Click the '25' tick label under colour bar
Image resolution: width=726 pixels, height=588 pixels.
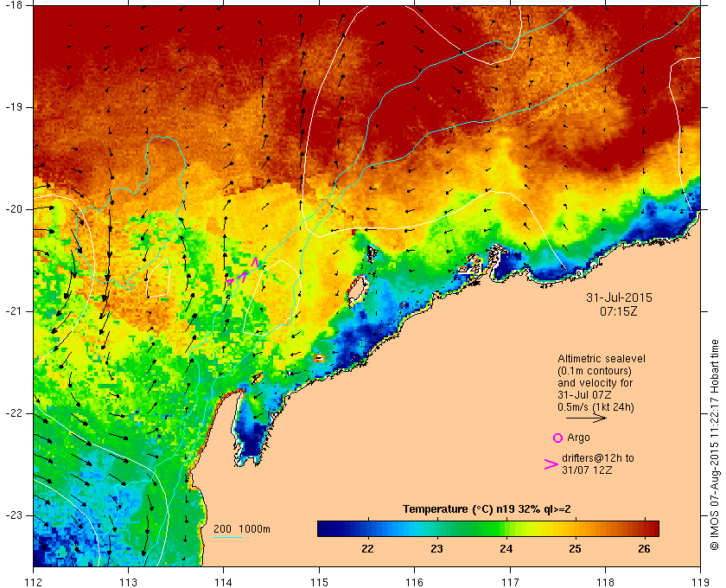[x=575, y=548]
